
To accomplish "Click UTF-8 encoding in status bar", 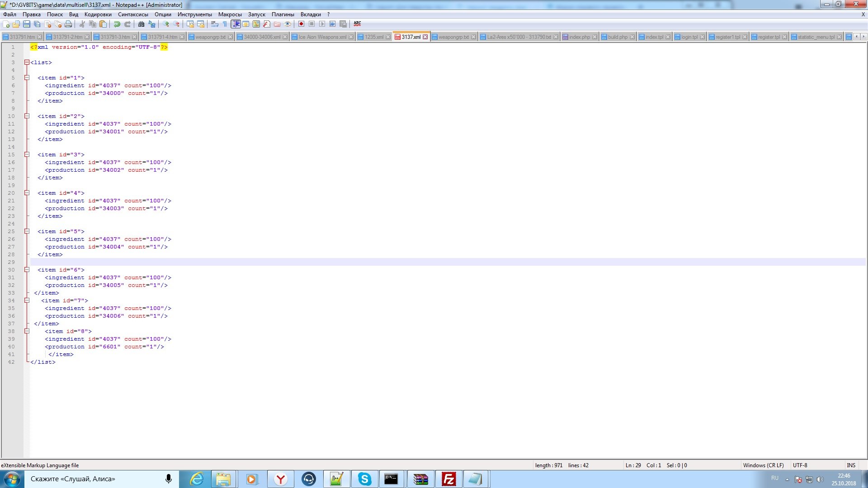I will point(800,465).
